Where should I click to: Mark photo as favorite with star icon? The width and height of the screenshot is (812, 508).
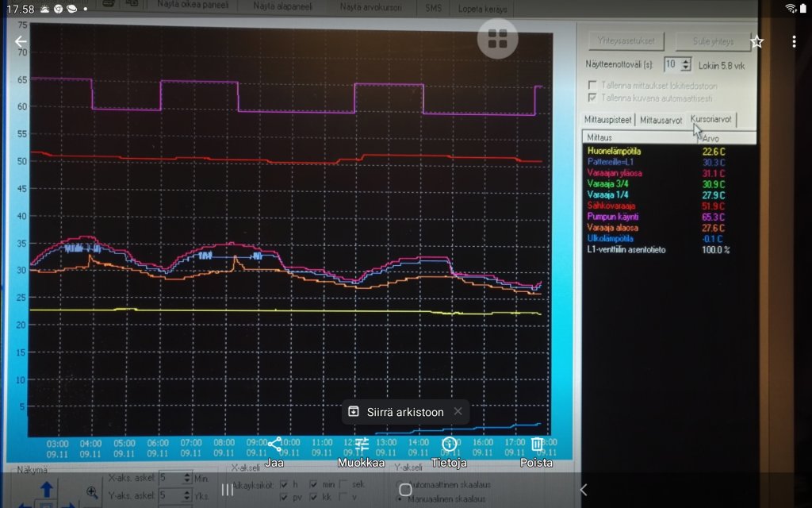coord(757,41)
